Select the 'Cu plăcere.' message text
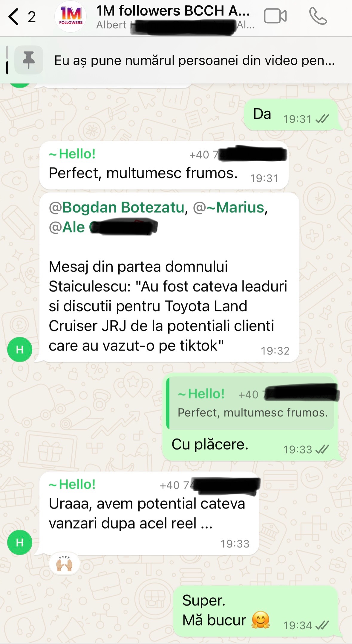The height and width of the screenshot is (644, 352). tap(210, 444)
